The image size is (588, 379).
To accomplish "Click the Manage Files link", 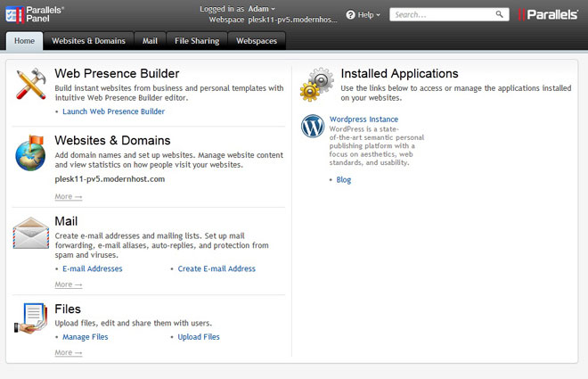I will pos(86,337).
